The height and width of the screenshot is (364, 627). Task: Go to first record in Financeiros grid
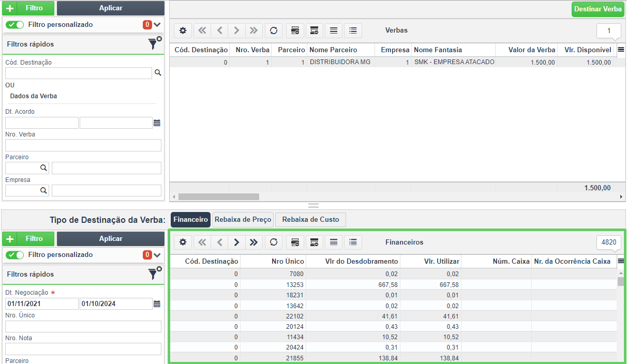202,242
